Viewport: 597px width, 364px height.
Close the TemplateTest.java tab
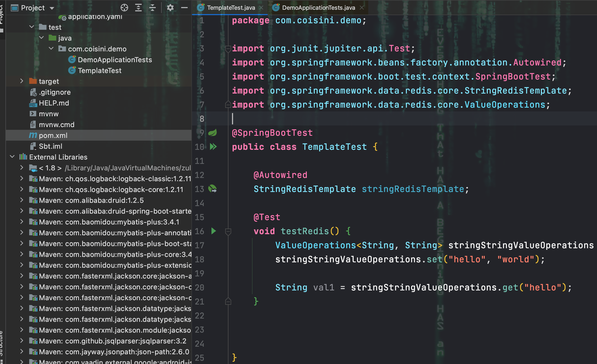point(261,8)
